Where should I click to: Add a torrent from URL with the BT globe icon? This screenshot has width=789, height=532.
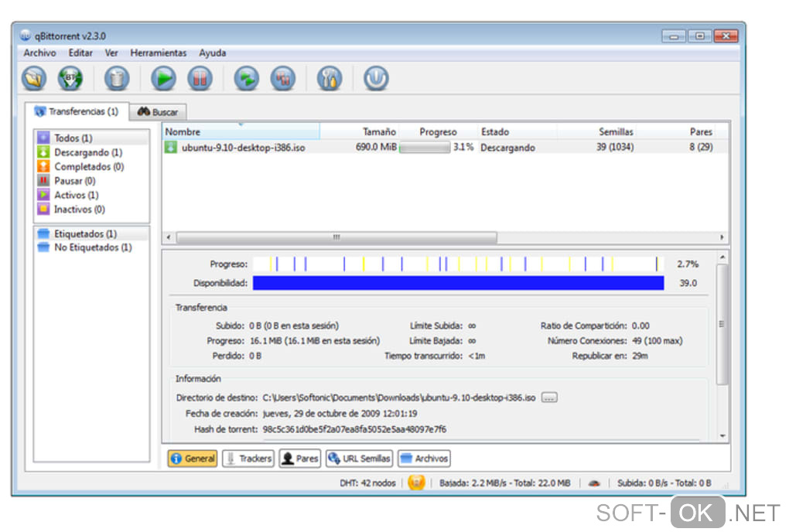point(70,78)
